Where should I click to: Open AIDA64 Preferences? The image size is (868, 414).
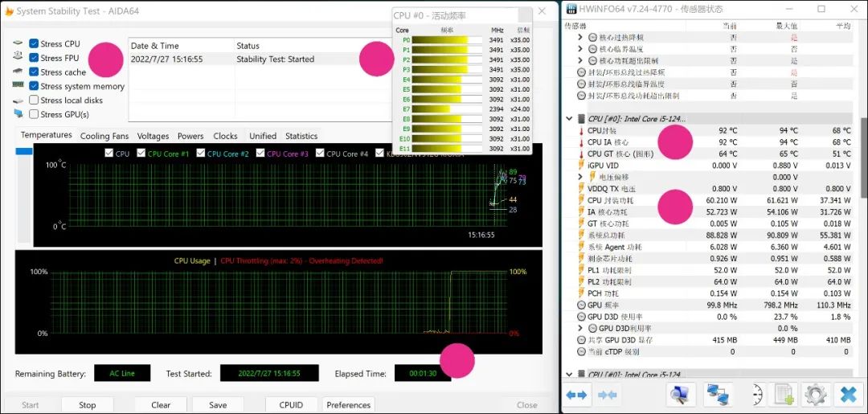[349, 404]
